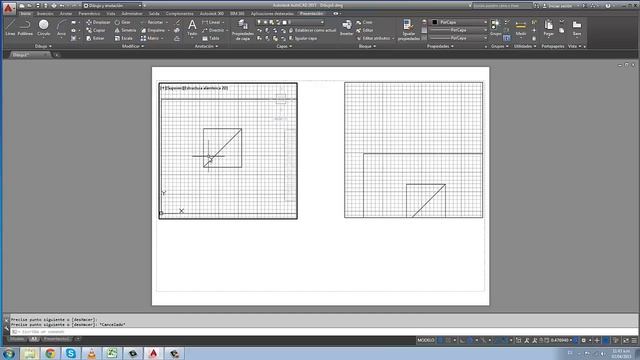
Task: Open the Inicio ribbon tab
Action: tap(25, 13)
